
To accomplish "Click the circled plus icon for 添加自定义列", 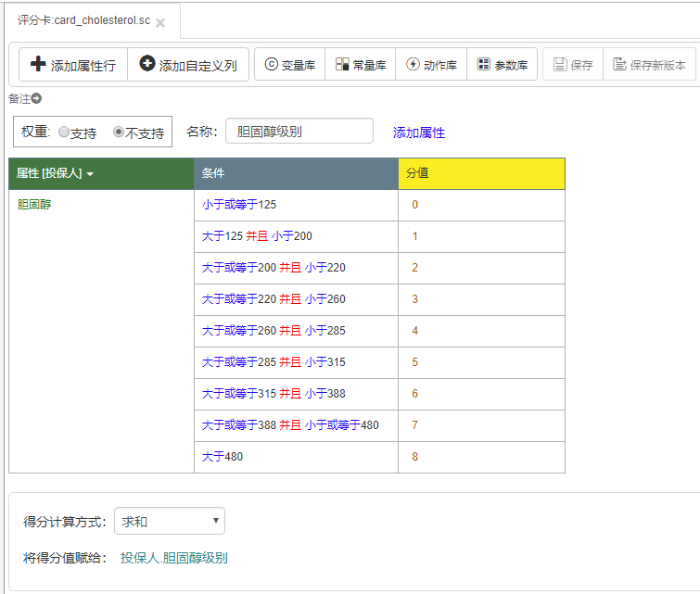I will coord(146,64).
